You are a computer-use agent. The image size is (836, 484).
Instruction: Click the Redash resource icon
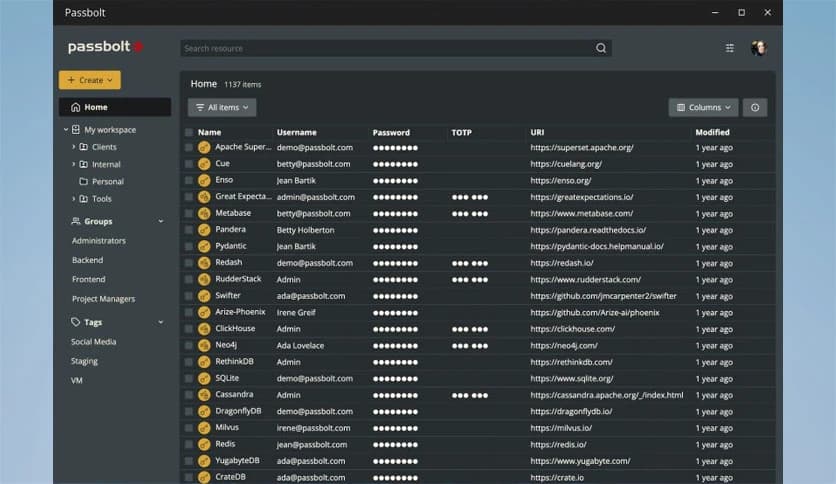[x=204, y=263]
